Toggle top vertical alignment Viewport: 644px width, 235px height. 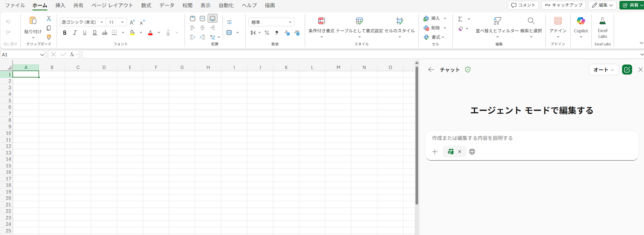pyautogui.click(x=193, y=19)
